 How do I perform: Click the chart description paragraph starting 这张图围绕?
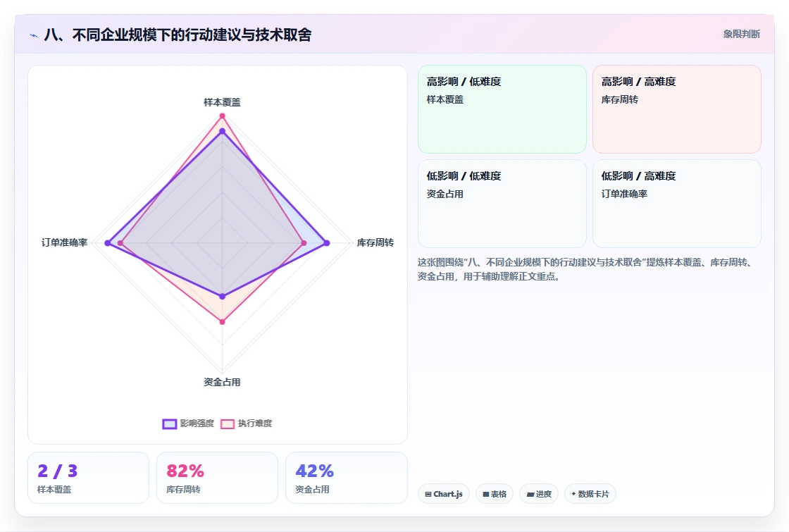[x=587, y=269]
